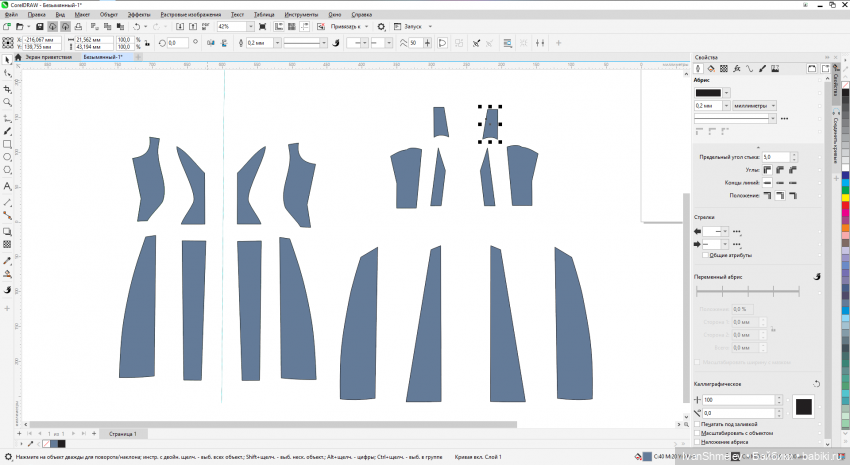Check 'Наложение абриса' checkbox
The image size is (850, 465).
[x=697, y=442]
